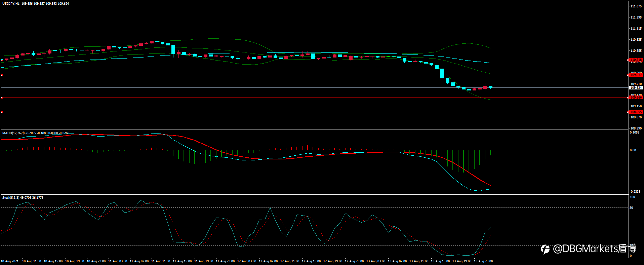
Task: Click the 13 Aug 07:00 time label
Action: (x=397, y=261)
